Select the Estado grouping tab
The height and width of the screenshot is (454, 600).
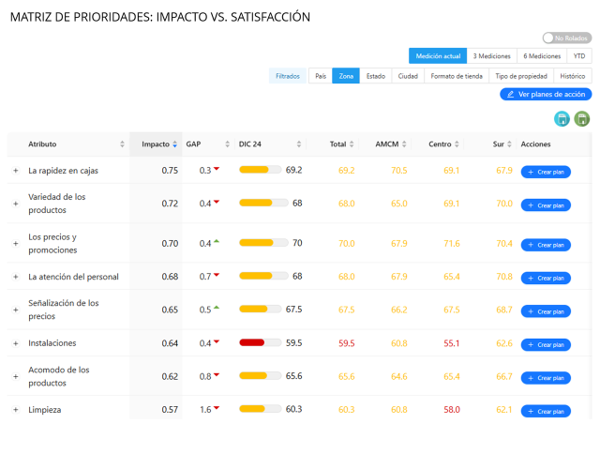375,76
